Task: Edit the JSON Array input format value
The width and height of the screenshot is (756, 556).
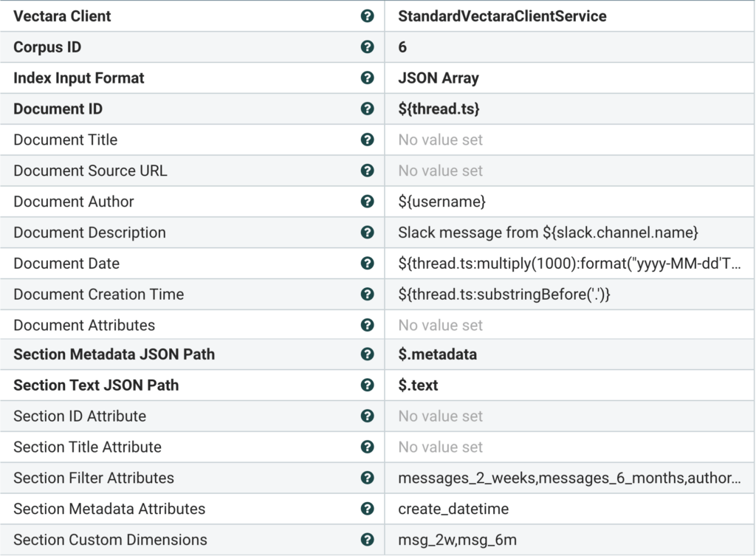Action: [439, 78]
